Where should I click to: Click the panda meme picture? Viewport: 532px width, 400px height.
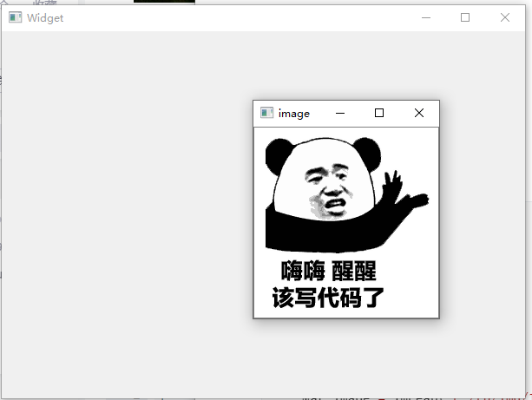point(346,223)
